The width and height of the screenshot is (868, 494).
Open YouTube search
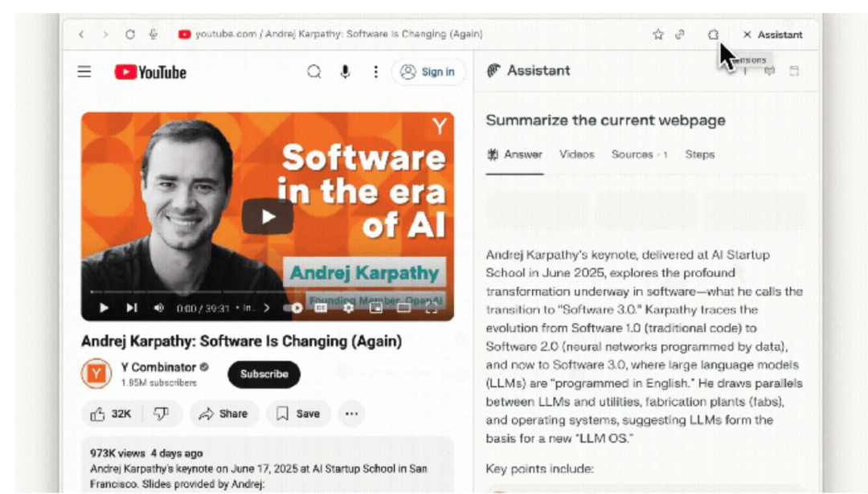click(314, 72)
